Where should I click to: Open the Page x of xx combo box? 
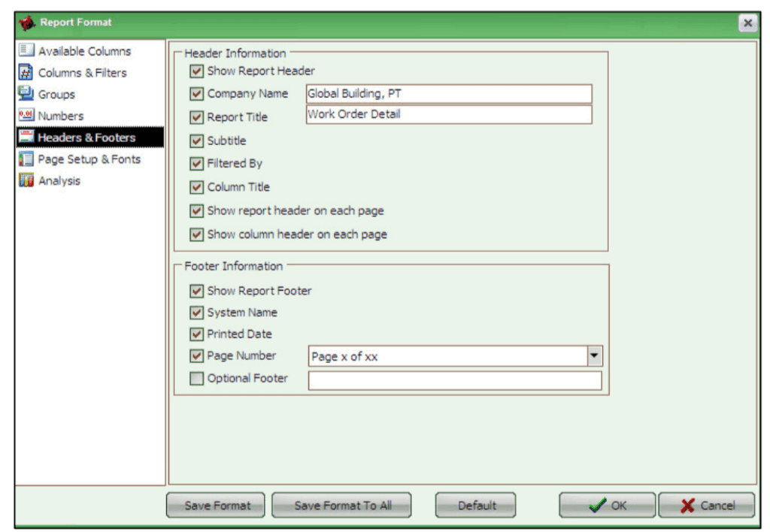(447, 356)
